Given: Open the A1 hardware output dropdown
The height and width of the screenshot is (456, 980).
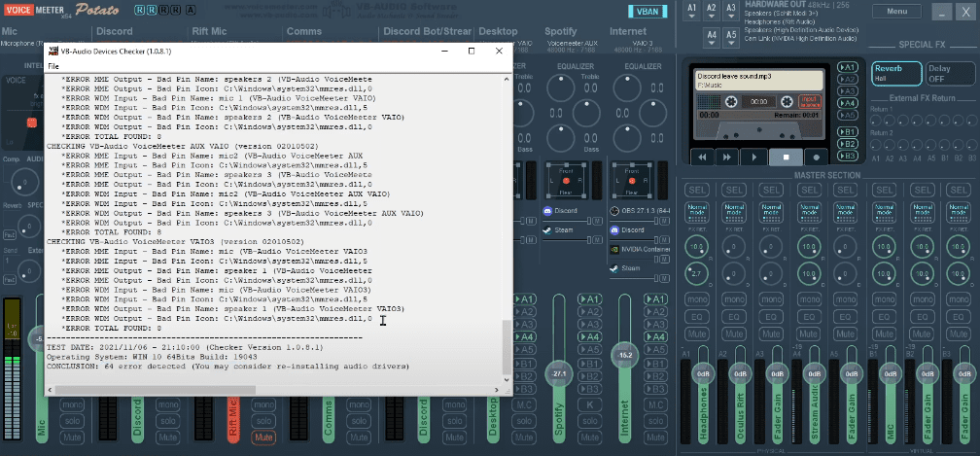Looking at the screenshot, I should pos(691,11).
